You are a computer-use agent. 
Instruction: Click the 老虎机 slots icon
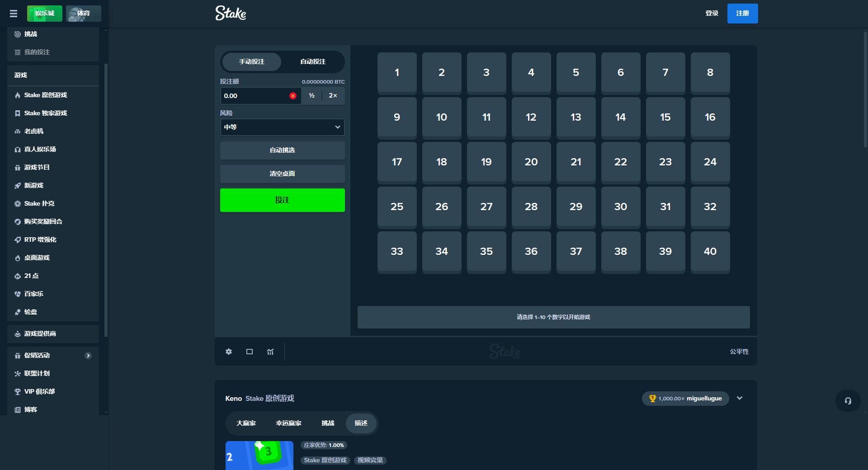(x=18, y=131)
